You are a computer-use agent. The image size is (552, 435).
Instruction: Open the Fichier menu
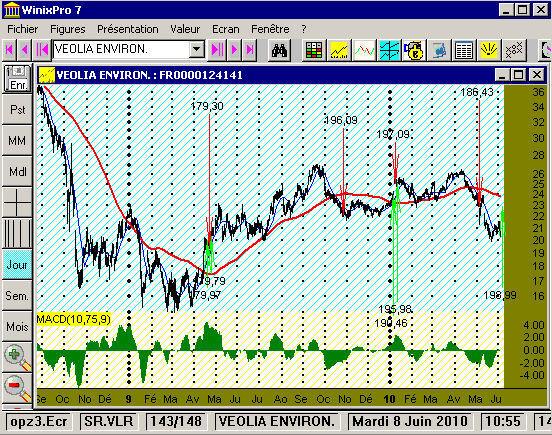(x=23, y=29)
